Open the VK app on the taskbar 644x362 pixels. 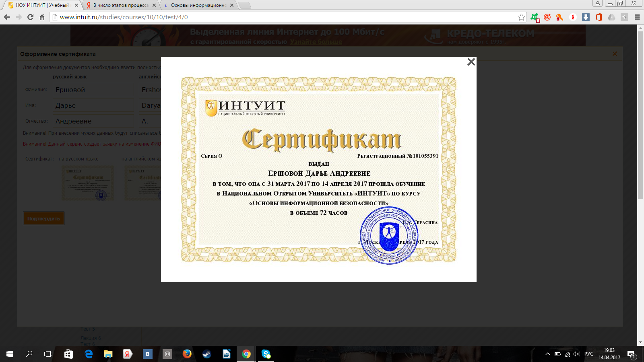[x=148, y=354]
